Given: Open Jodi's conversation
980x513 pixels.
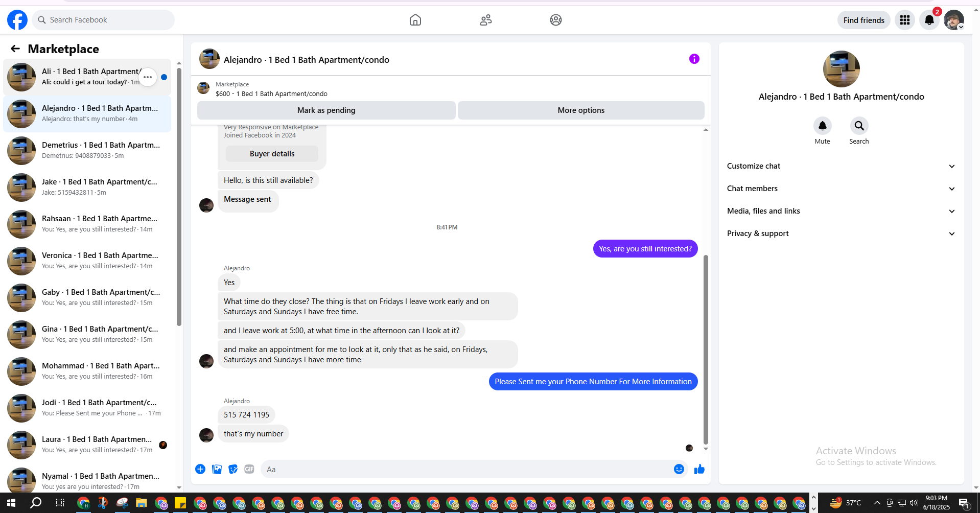Looking at the screenshot, I should coord(87,408).
